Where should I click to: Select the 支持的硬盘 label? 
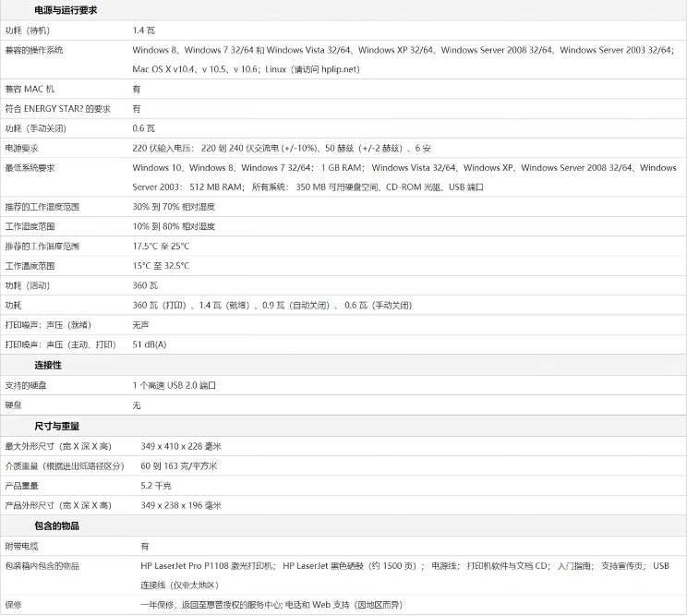point(26,385)
